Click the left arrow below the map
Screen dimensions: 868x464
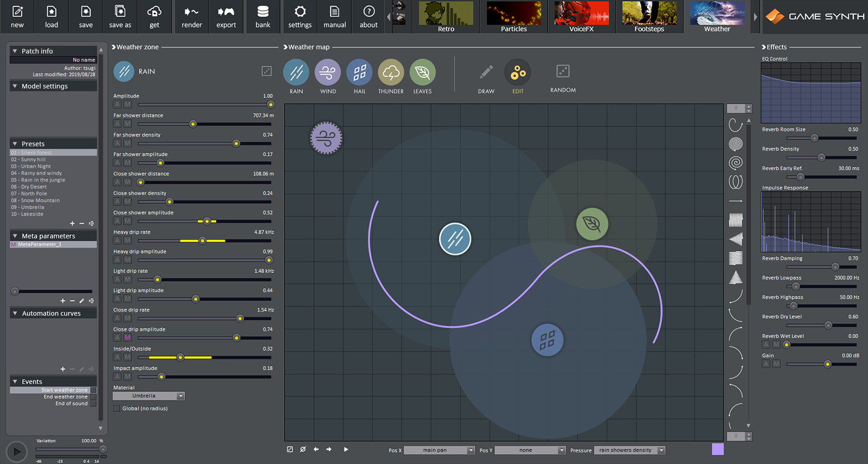316,449
